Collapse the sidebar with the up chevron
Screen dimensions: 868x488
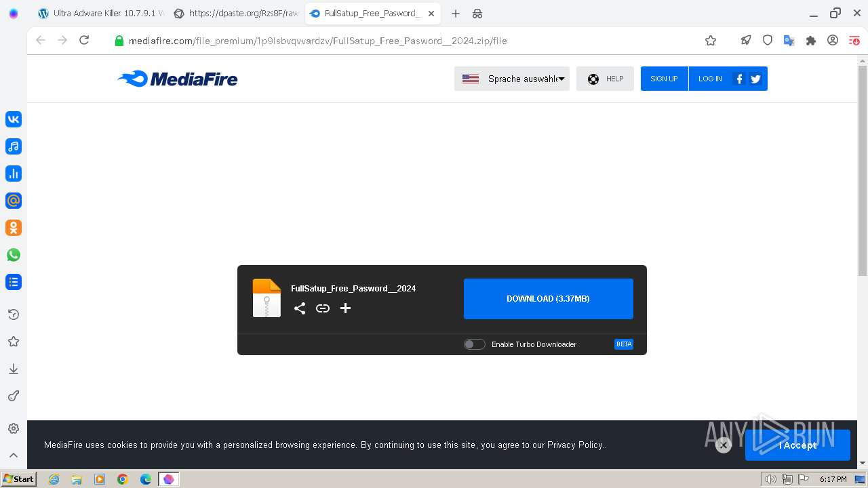[14, 455]
